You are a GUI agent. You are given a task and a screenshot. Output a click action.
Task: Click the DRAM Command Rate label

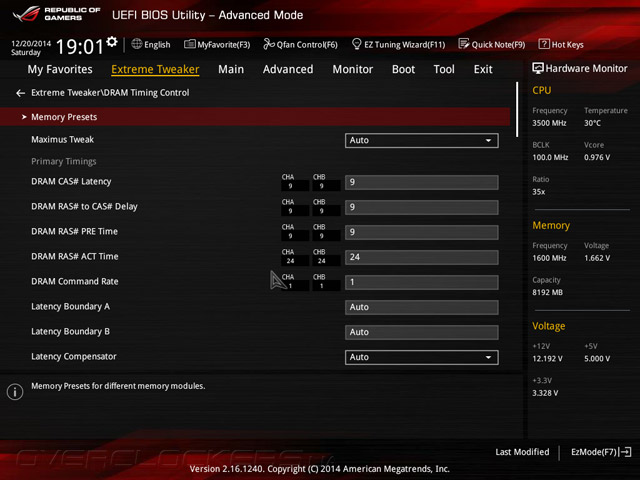tap(75, 281)
